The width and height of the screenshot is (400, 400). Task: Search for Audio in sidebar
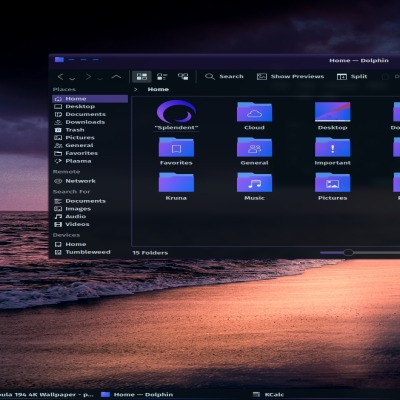coord(90,216)
